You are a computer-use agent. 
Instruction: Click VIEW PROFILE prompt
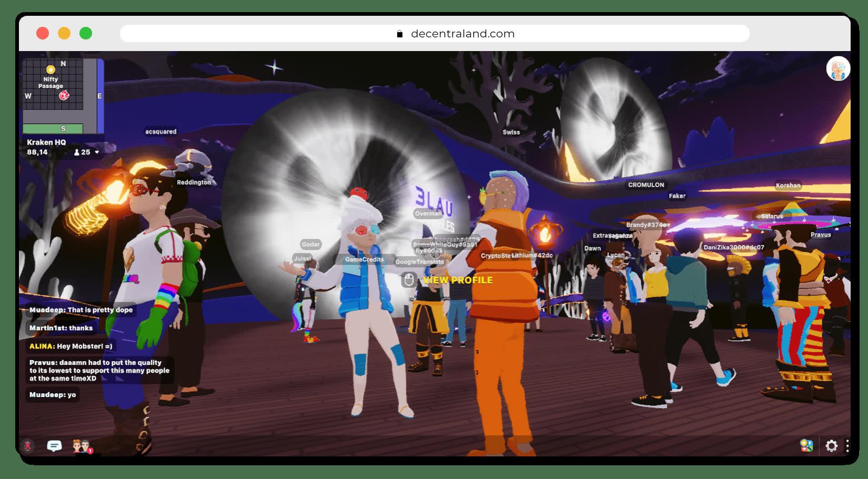pyautogui.click(x=458, y=280)
